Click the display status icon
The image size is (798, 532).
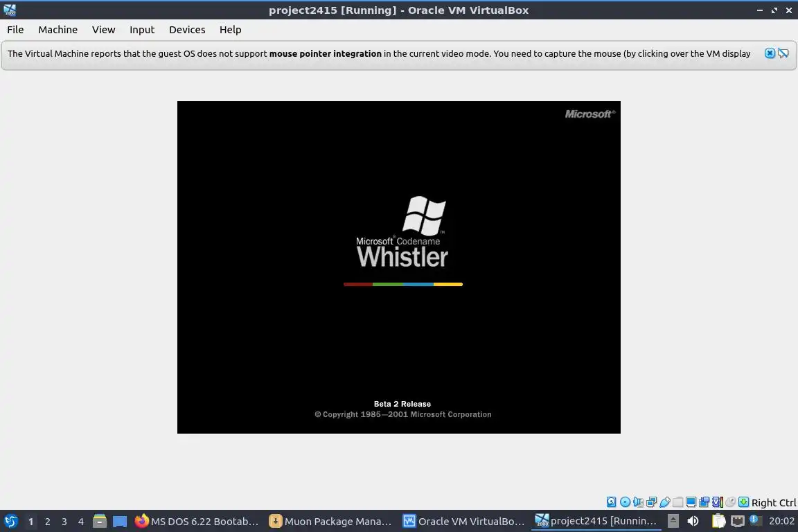click(691, 502)
